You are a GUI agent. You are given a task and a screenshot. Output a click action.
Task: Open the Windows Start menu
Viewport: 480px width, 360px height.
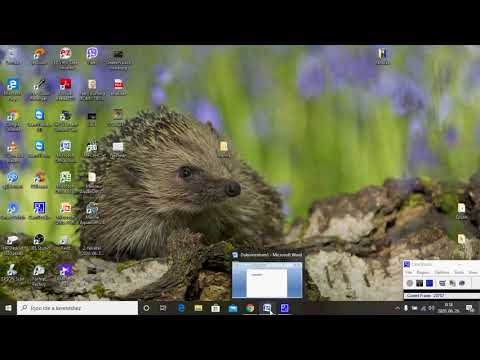[x=8, y=308]
